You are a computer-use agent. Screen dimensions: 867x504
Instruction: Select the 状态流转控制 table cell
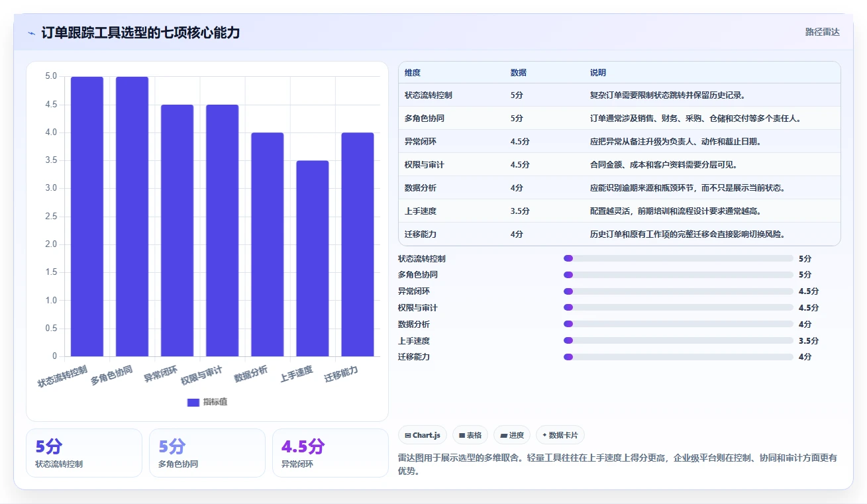click(x=429, y=95)
